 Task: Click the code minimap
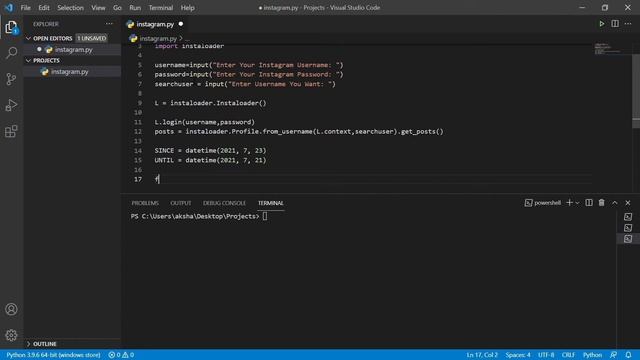tap(608, 49)
